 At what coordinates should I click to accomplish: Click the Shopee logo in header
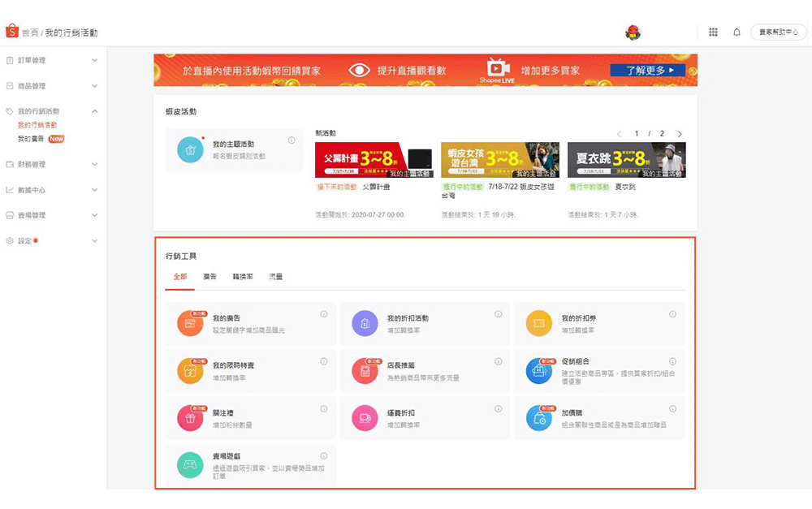click(x=12, y=31)
